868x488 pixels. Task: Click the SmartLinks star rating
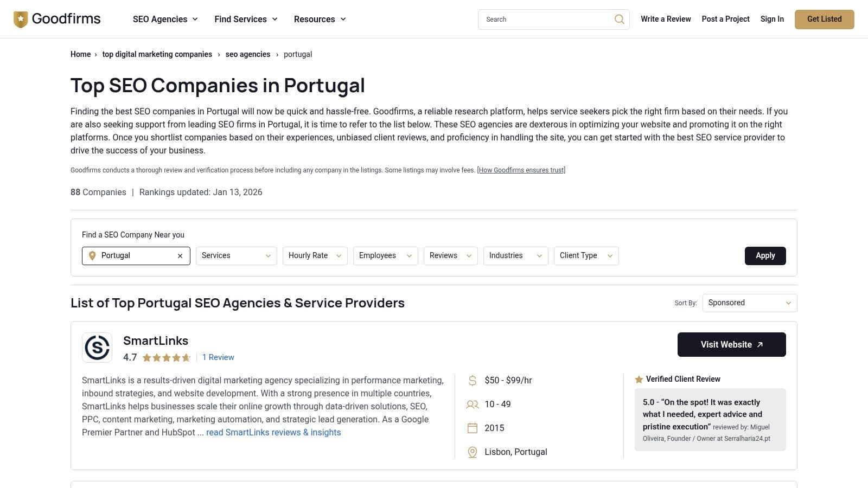[x=167, y=358]
